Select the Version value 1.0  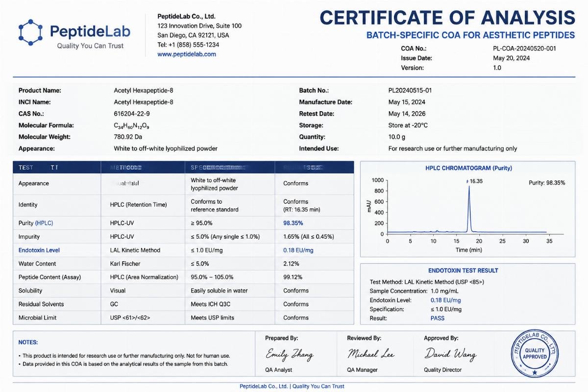pos(497,68)
